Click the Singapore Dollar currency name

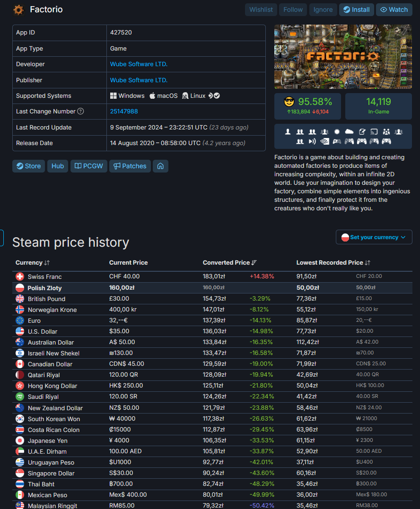(51, 473)
